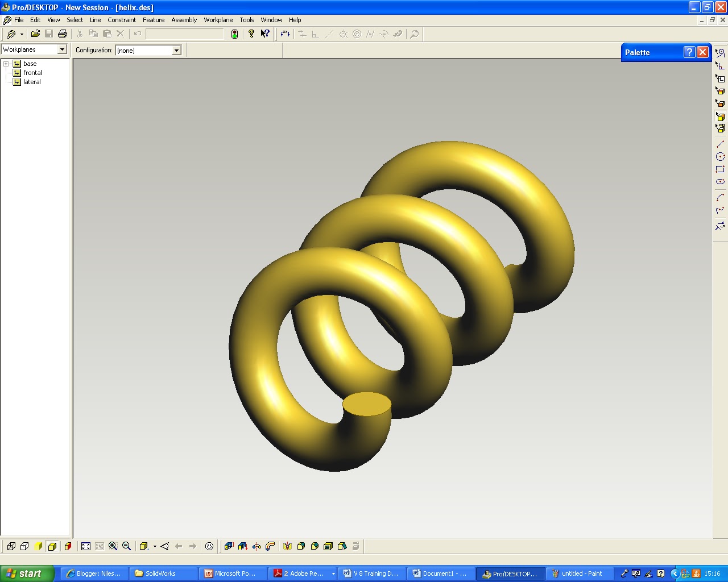Click the Palette question mark help button

tap(689, 52)
